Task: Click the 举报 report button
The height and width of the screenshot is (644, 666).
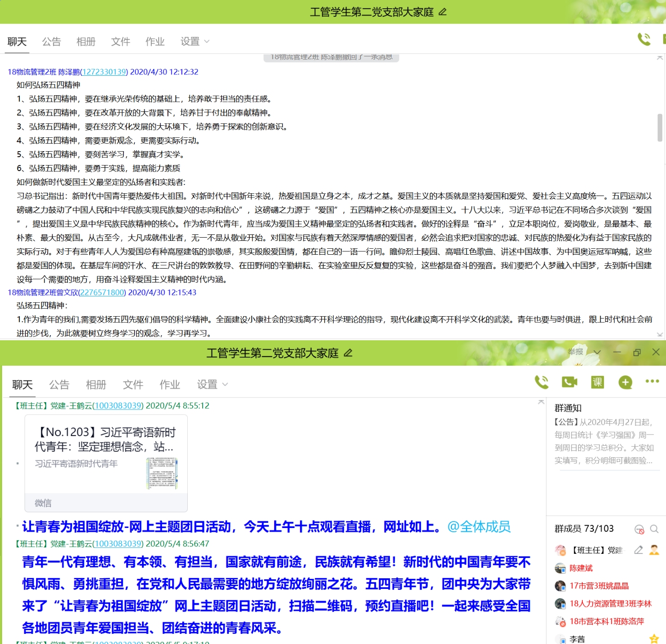Action: [x=575, y=352]
